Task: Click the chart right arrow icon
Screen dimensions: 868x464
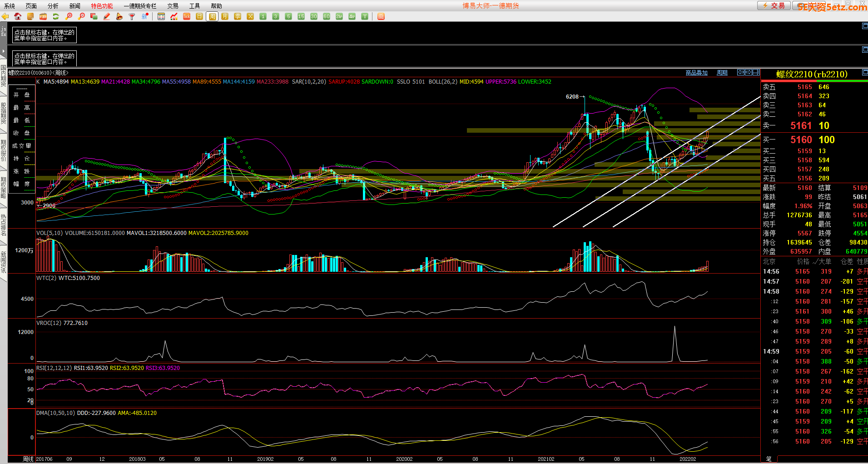Action: point(749,72)
